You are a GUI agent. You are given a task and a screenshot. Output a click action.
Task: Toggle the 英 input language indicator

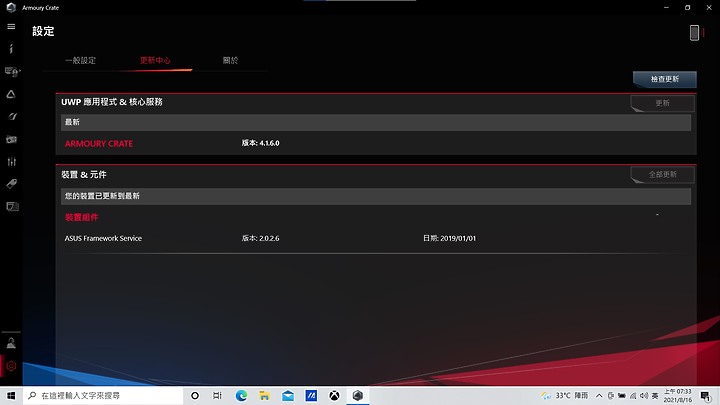[x=655, y=395]
